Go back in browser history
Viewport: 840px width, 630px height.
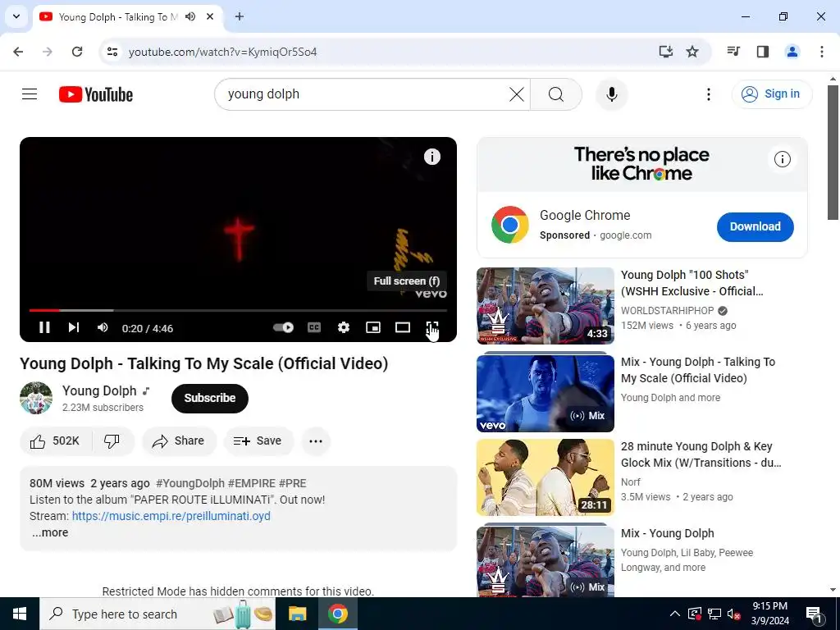click(18, 52)
